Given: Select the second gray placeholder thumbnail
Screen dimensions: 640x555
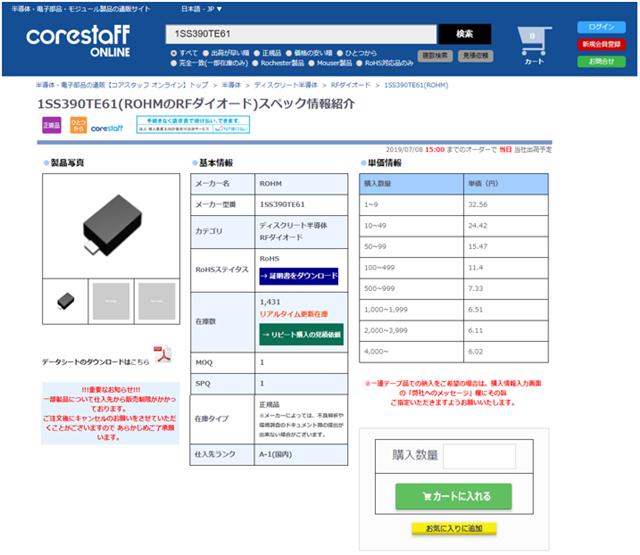Looking at the screenshot, I should tap(111, 302).
